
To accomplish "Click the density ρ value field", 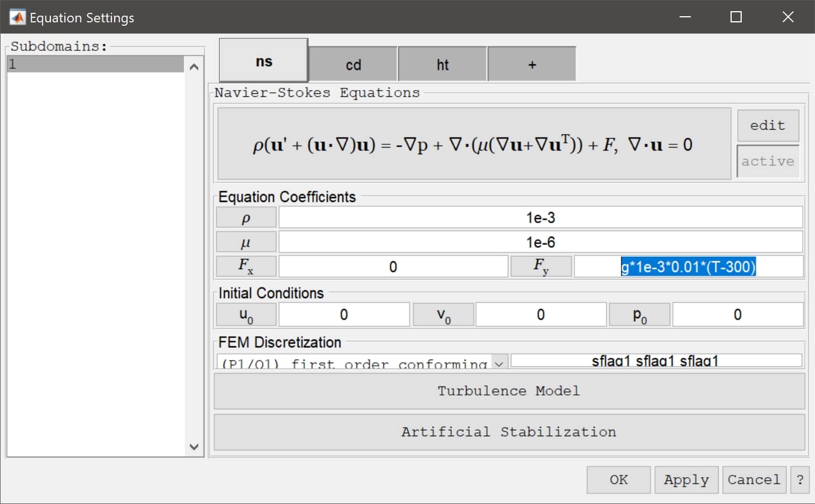I will (540, 218).
